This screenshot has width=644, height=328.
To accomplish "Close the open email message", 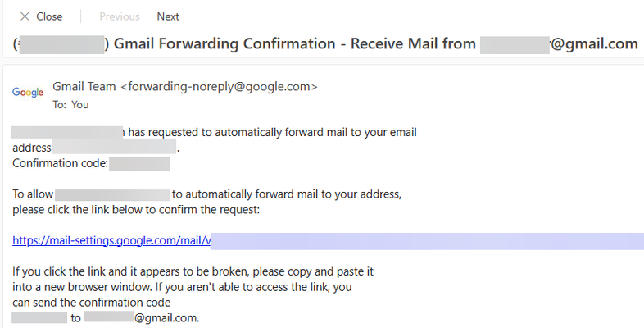I will [41, 16].
